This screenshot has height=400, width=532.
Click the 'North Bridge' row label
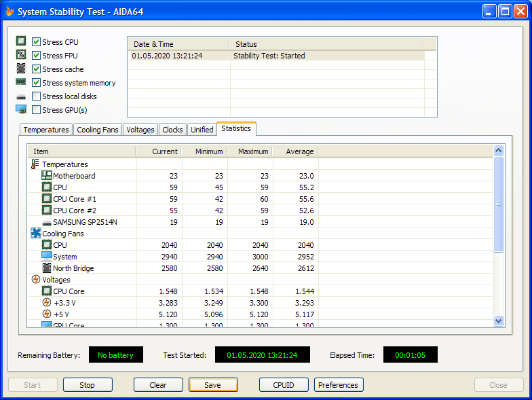(x=73, y=268)
